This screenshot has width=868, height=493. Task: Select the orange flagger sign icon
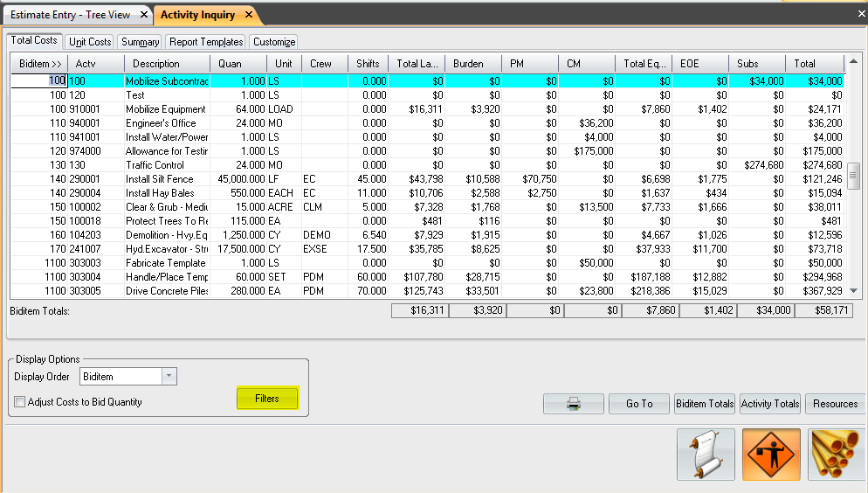770,454
